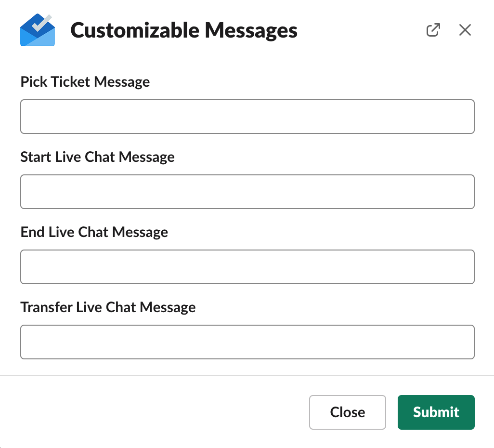
Task: Select the topmost input box in the form
Action: coord(247,117)
